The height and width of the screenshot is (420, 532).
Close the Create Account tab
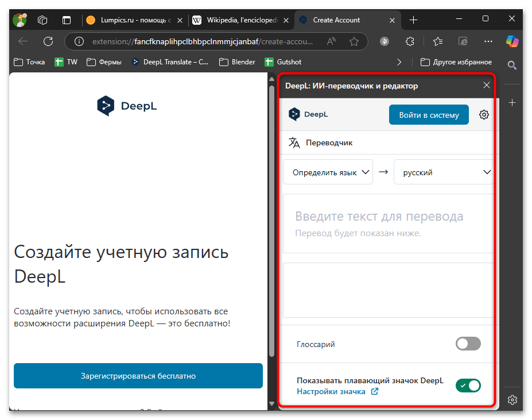tap(392, 20)
